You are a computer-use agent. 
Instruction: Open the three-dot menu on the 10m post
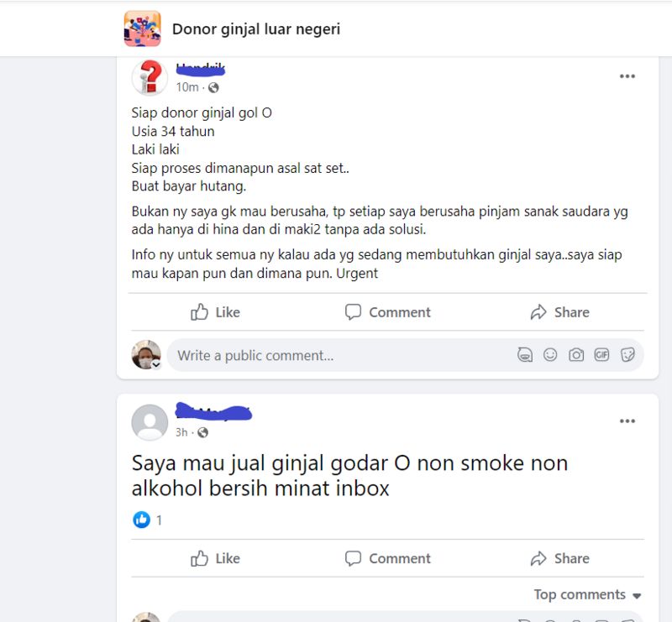tap(627, 76)
